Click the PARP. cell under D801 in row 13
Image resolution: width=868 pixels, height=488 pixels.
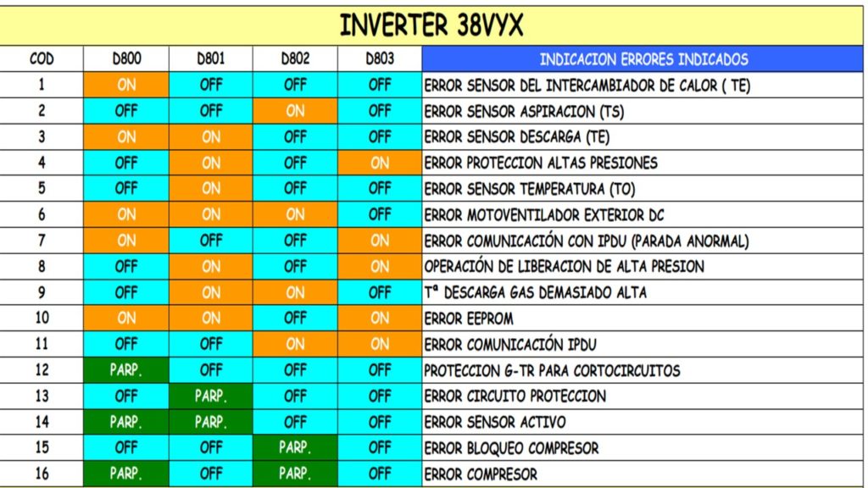click(211, 396)
